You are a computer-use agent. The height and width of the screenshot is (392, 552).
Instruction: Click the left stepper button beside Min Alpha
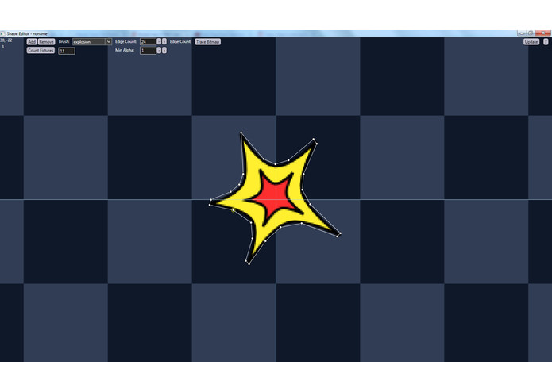[x=159, y=51]
